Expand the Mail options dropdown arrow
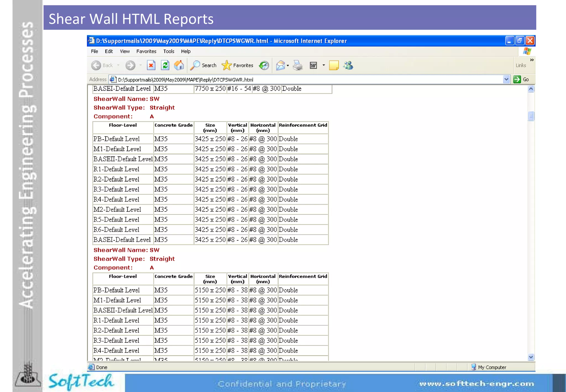566x392 pixels. click(288, 66)
